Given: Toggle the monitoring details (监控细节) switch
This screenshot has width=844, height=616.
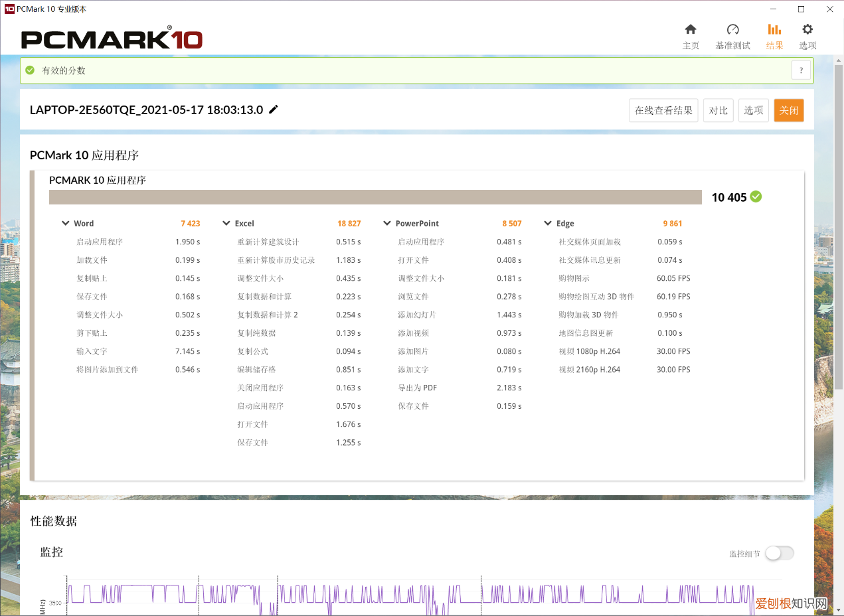Looking at the screenshot, I should tap(779, 553).
